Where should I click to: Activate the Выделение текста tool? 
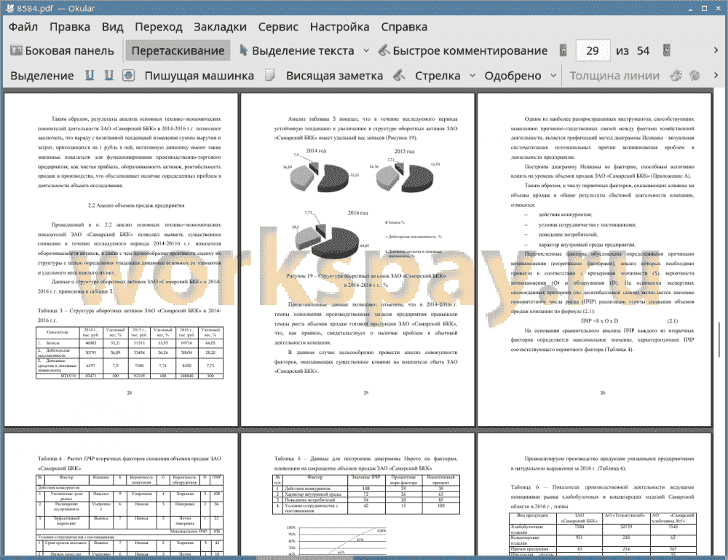click(297, 51)
